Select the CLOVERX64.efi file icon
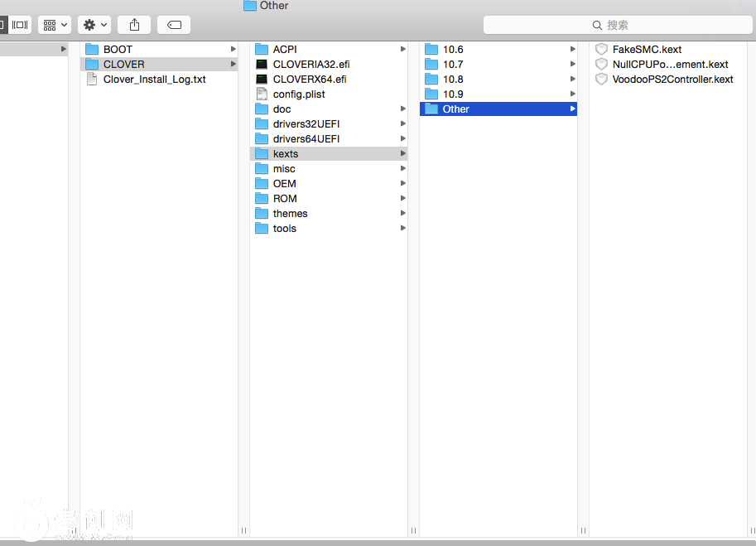 (262, 80)
